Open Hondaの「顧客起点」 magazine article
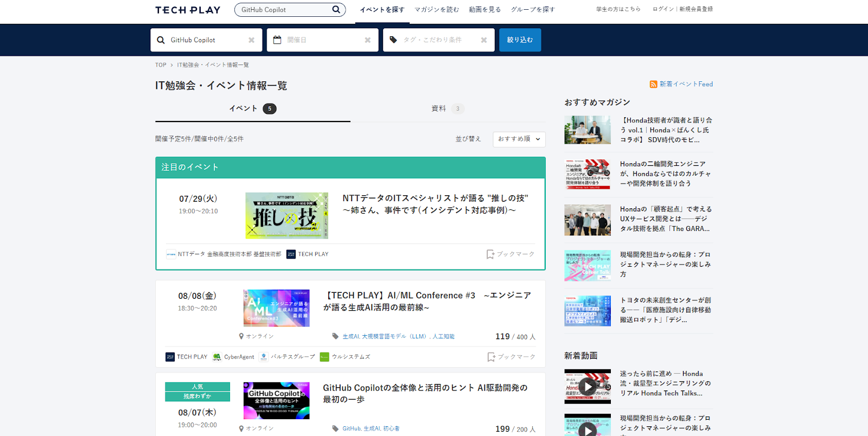 coord(666,219)
